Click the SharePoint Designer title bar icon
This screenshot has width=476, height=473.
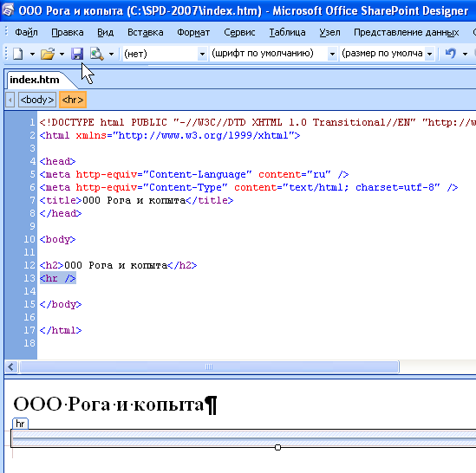(x=8, y=10)
